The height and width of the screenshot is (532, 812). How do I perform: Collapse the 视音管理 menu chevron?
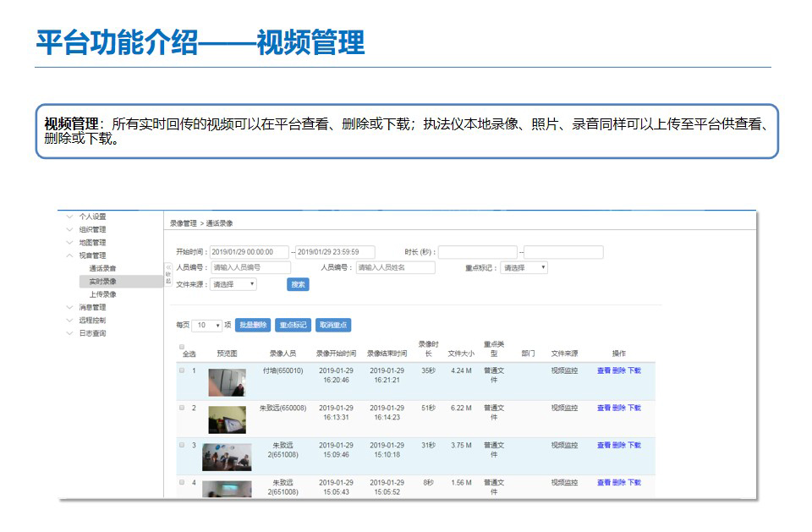69,255
